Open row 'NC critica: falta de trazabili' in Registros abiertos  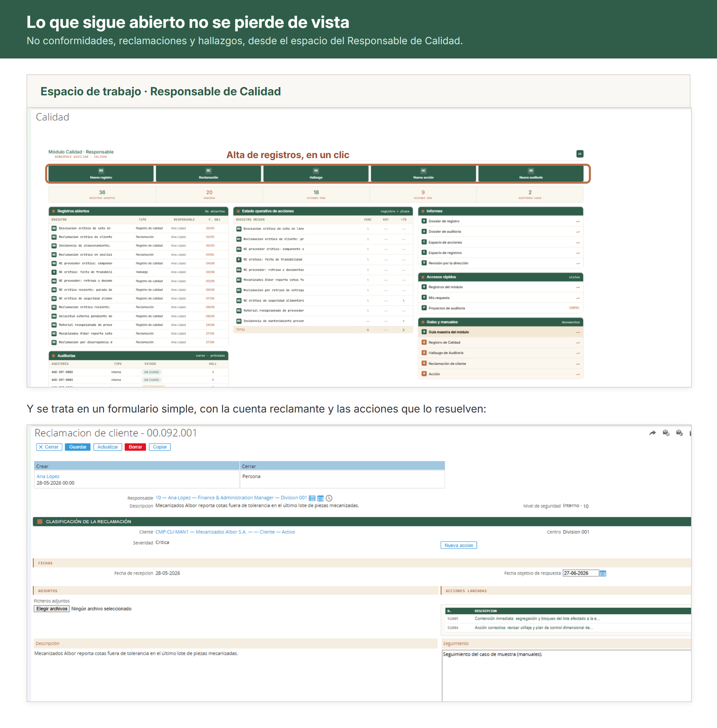tap(138, 272)
